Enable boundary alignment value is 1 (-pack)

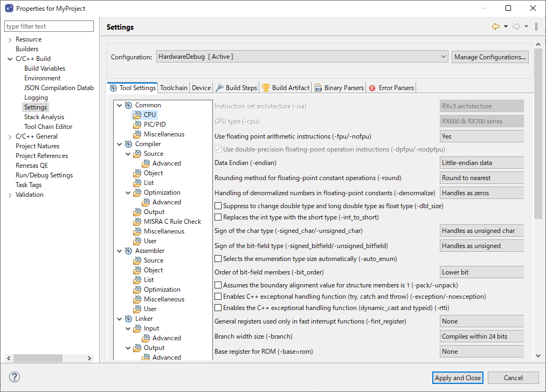point(218,285)
